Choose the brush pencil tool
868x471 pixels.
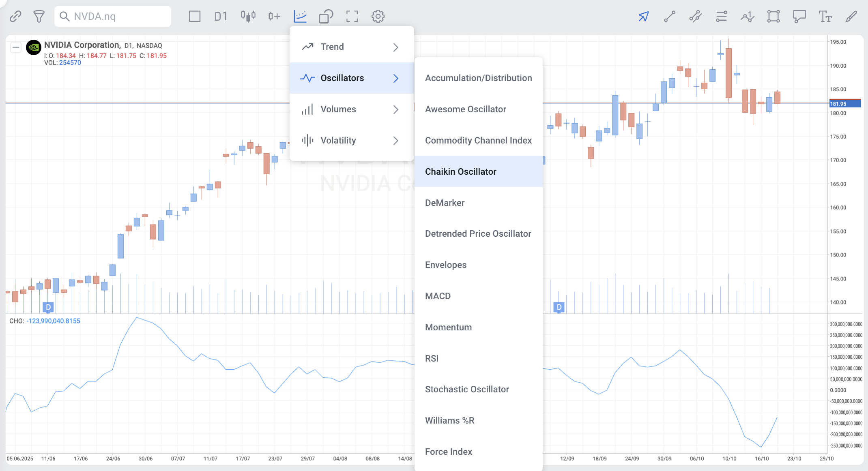[851, 17]
